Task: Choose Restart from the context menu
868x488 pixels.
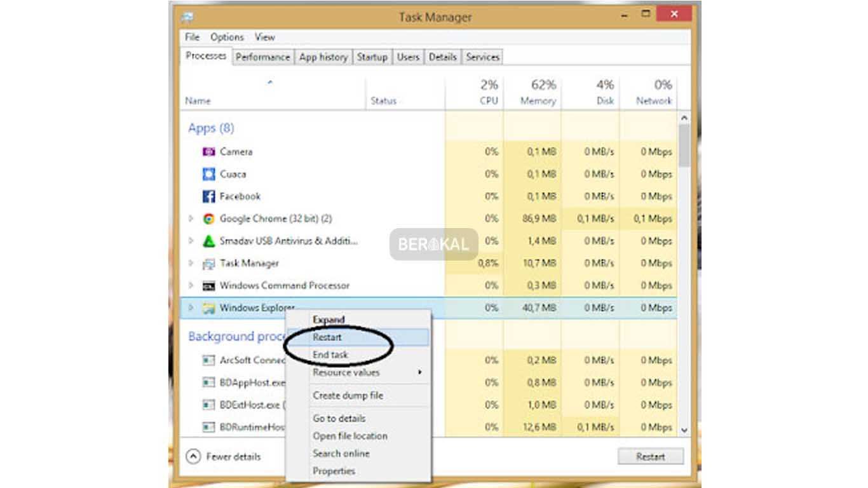Action: 358,337
